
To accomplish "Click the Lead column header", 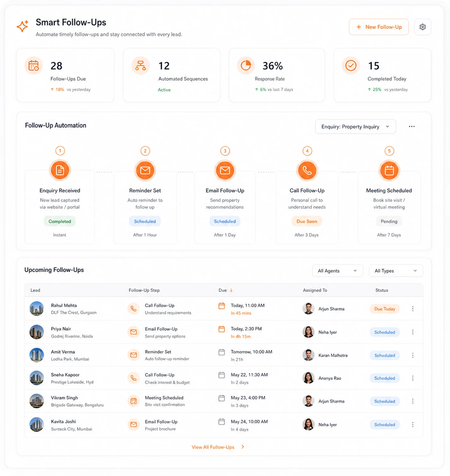I will 35,290.
